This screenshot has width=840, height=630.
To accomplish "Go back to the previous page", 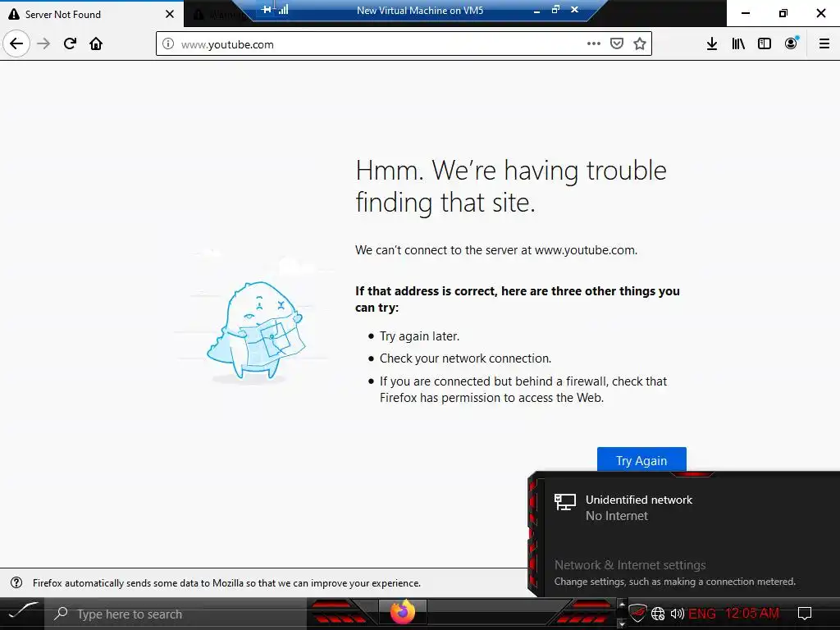I will pyautogui.click(x=16, y=44).
